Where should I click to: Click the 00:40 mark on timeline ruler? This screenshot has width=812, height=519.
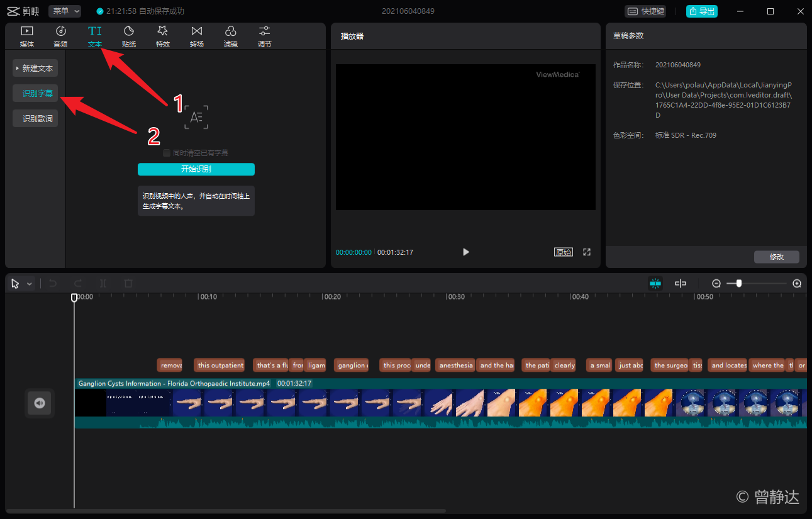[581, 297]
